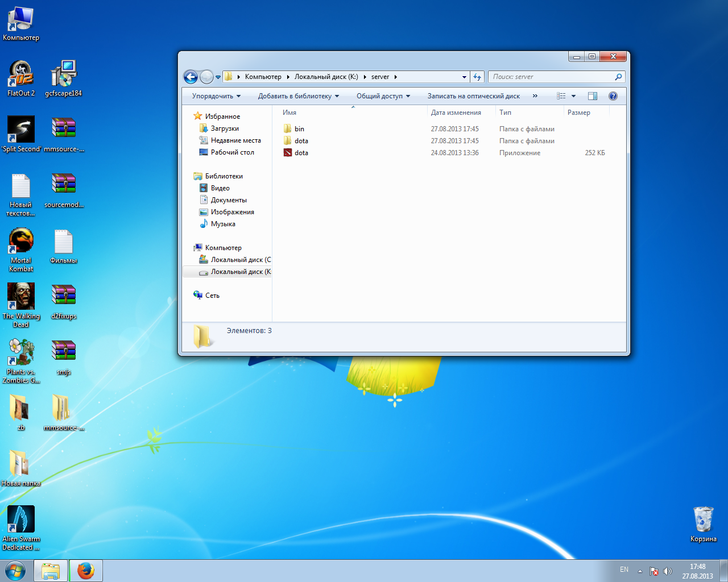
Task: Expand the address bar history dropdown
Action: coord(464,77)
